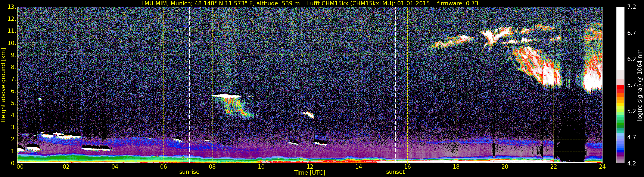Click the '7.' tick on the height axis

tap(13, 79)
